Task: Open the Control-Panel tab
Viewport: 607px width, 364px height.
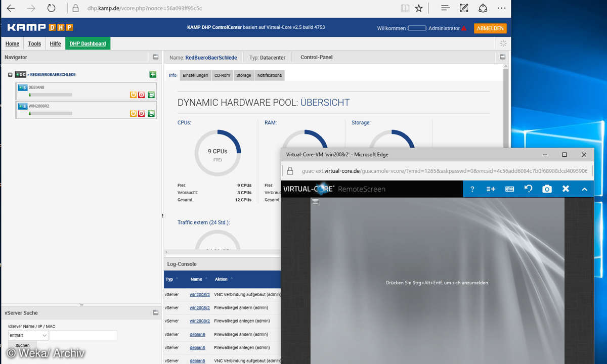Action: (317, 57)
